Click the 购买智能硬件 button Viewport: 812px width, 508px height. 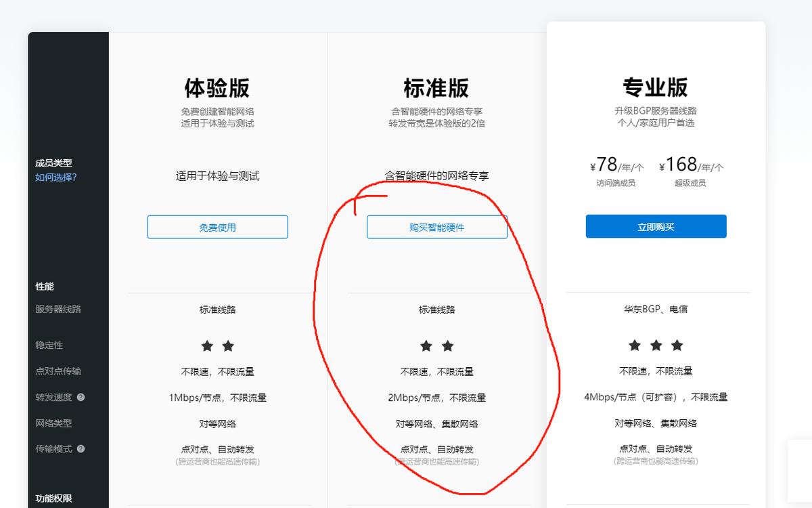(436, 227)
